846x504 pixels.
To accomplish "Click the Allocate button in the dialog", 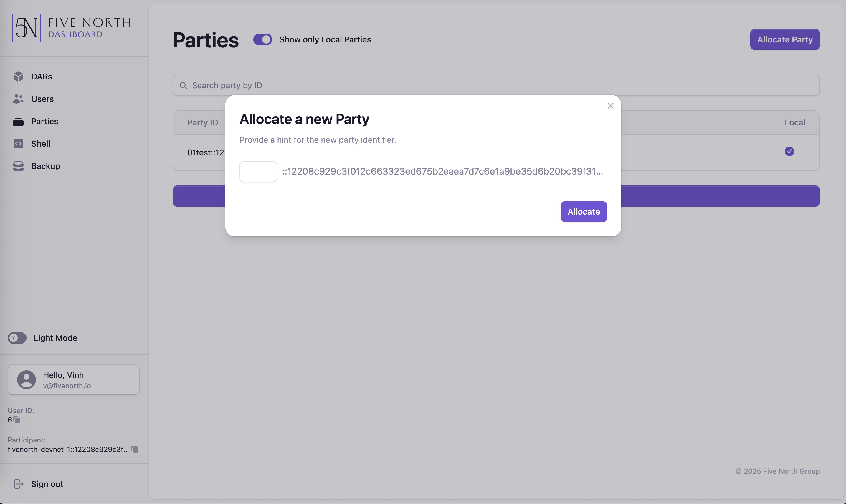I will coord(584,212).
